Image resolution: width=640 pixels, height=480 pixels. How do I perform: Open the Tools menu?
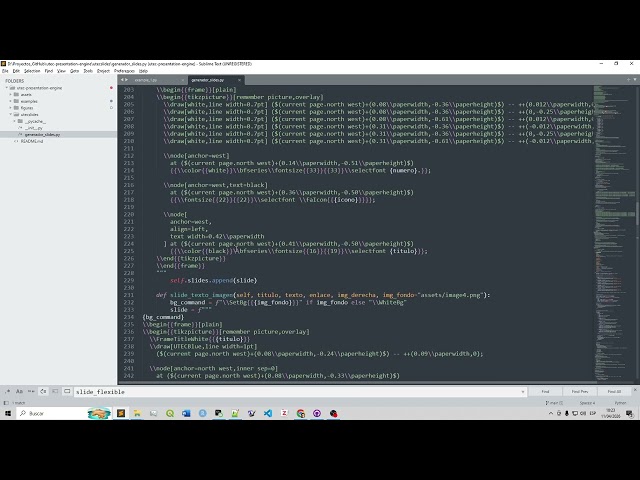tap(88, 71)
